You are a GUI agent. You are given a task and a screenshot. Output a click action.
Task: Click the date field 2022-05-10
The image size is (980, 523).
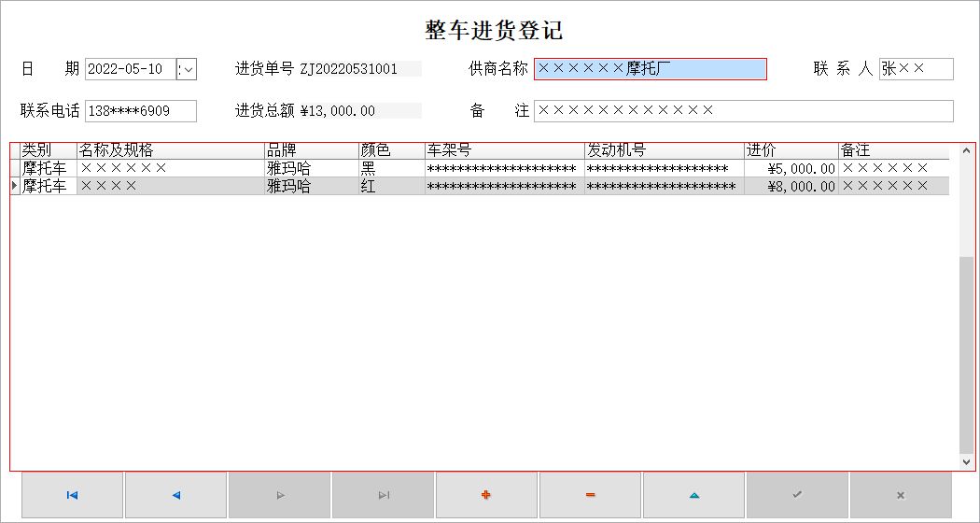point(130,69)
